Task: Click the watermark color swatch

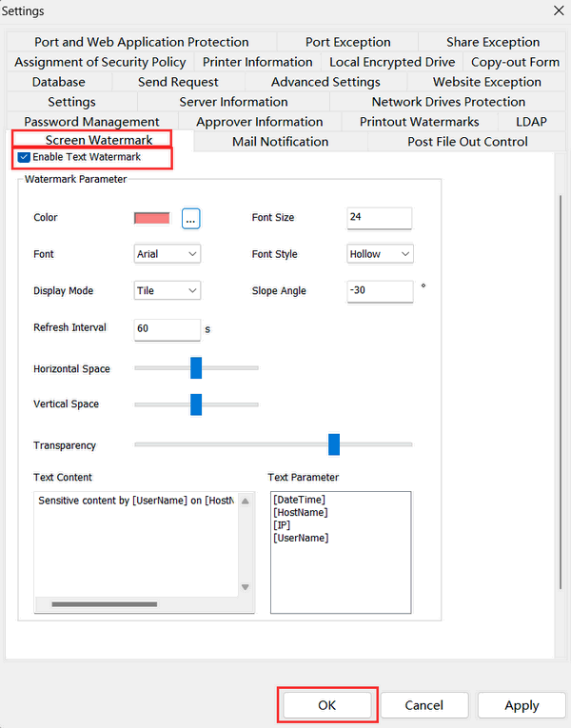Action: click(x=152, y=218)
